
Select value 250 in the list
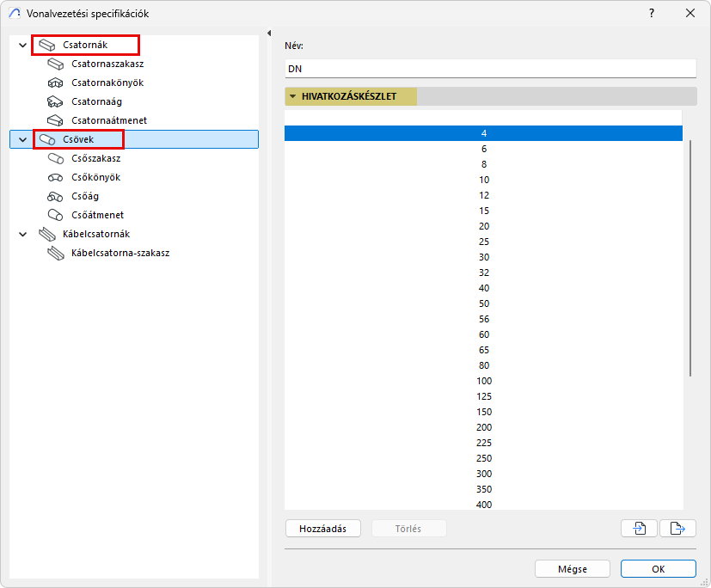coord(483,458)
